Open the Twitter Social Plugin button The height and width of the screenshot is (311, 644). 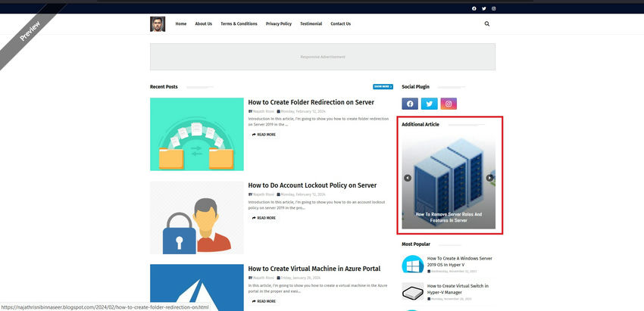[429, 104]
